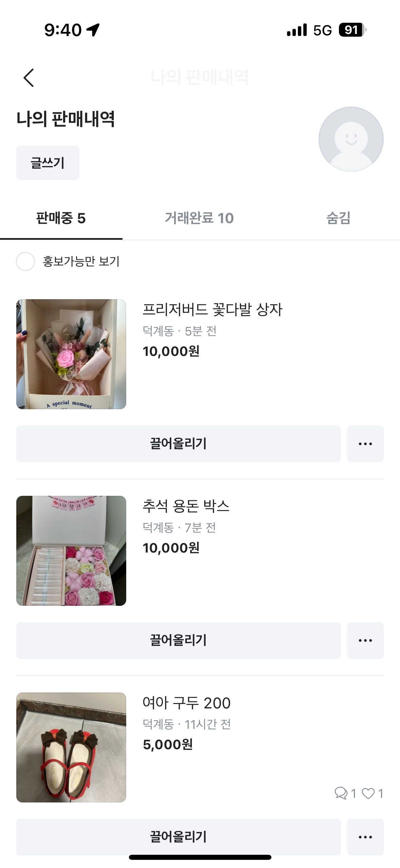Screen dimensions: 400x868
Task: Tap heart icon on 여아 구두 listing
Action: coord(368,793)
